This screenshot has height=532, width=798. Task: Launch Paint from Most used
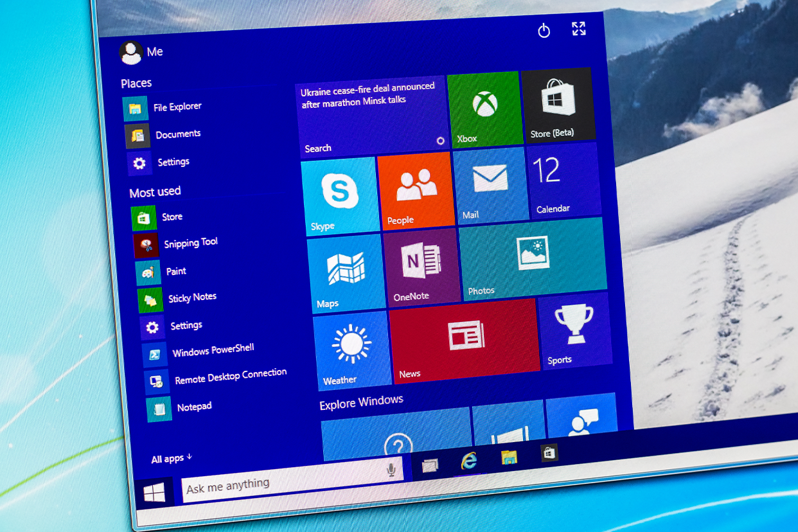point(161,272)
